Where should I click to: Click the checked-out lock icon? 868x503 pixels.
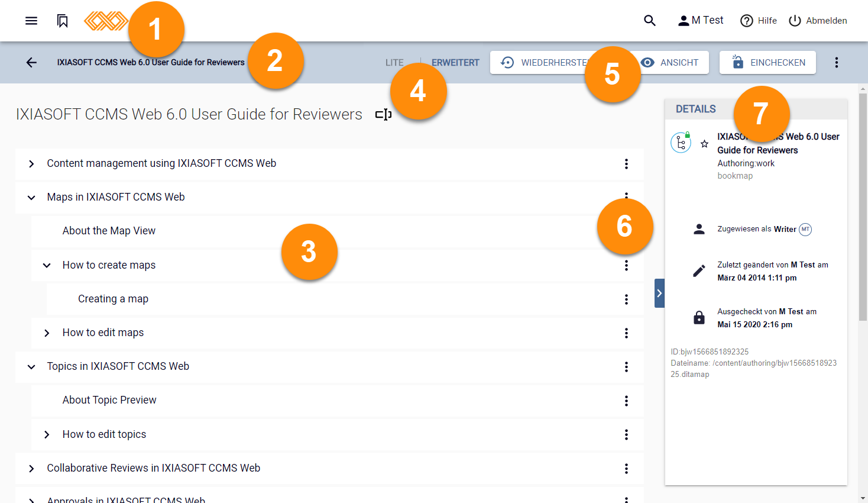[699, 318]
